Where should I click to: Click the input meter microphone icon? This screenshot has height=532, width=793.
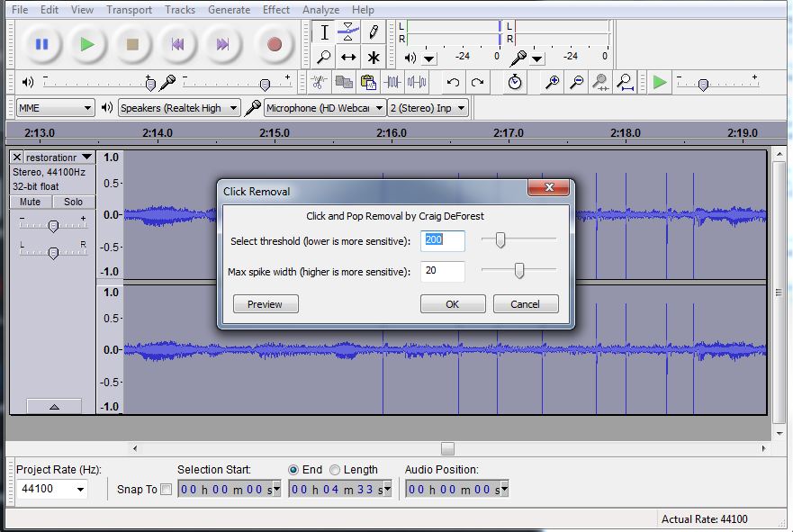pos(518,59)
